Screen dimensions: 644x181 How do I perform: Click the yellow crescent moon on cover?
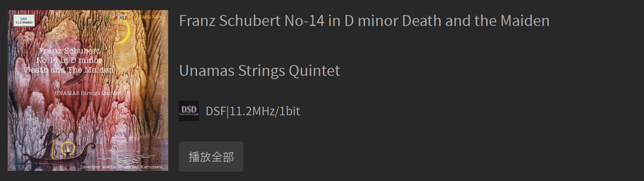[125, 33]
